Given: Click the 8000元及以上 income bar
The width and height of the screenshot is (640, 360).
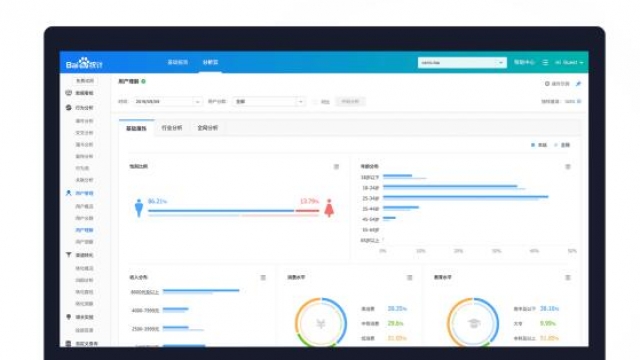Looking at the screenshot, I should click(201, 291).
